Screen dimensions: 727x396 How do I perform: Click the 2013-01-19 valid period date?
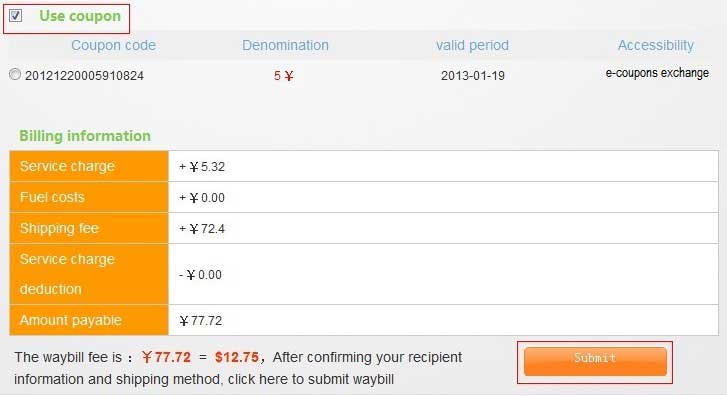click(472, 76)
